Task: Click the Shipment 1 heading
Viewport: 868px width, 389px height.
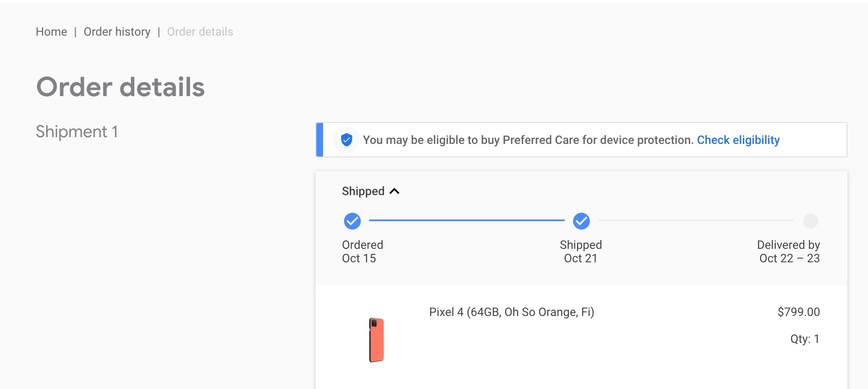Action: tap(77, 132)
